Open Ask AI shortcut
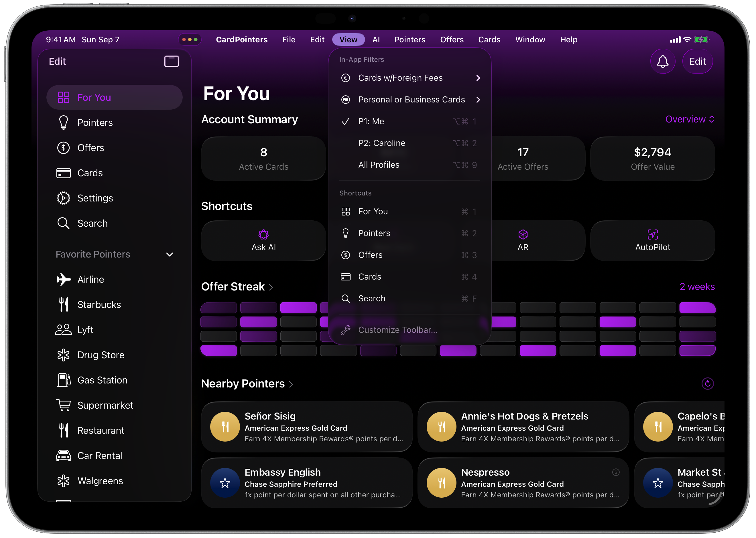 tap(263, 240)
